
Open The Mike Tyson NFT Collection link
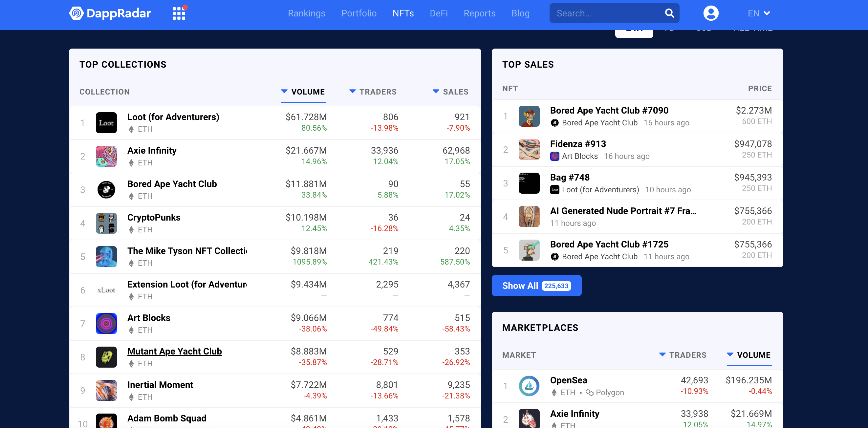(x=187, y=251)
